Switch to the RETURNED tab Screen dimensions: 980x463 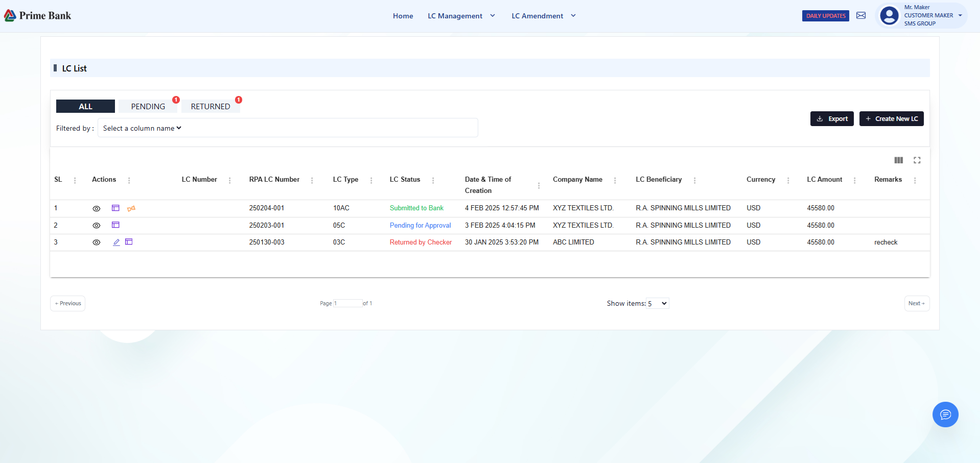[x=211, y=106]
